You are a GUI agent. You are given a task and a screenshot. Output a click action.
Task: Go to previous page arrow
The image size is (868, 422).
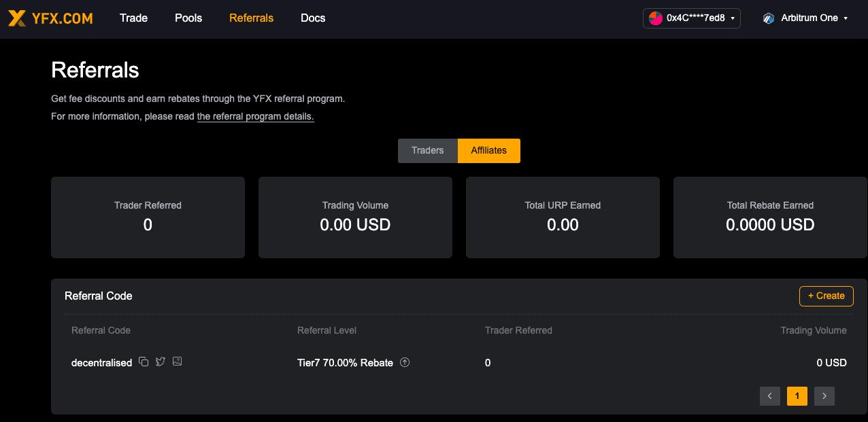click(x=770, y=395)
